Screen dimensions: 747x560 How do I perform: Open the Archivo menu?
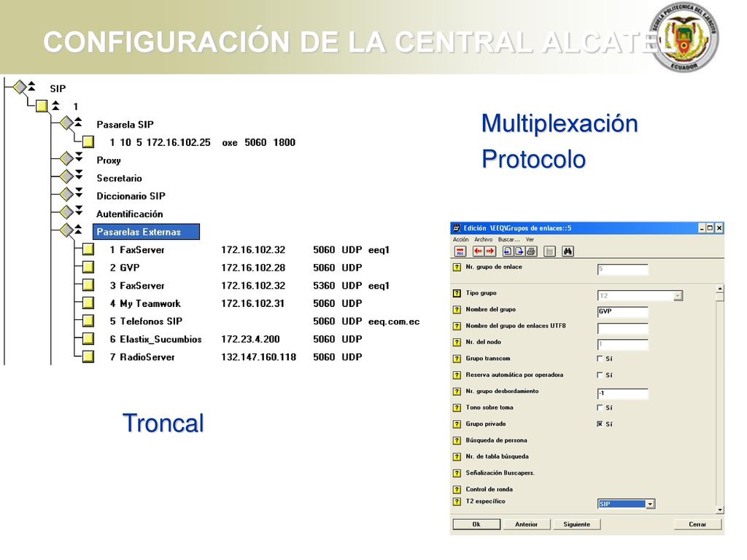click(483, 239)
